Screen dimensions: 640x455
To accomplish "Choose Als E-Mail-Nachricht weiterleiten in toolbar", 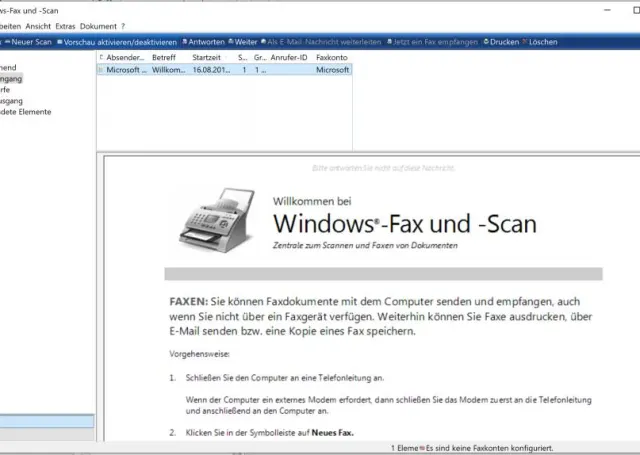I will tap(321, 42).
